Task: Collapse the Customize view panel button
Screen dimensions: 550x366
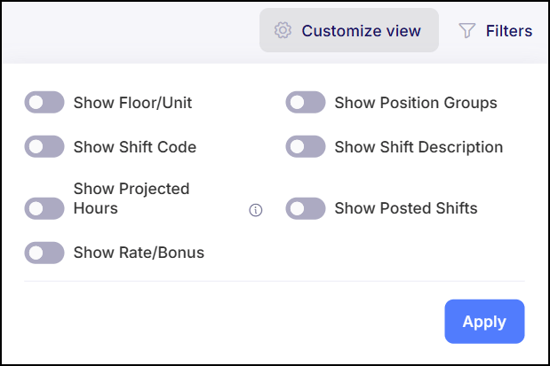Action: (349, 31)
